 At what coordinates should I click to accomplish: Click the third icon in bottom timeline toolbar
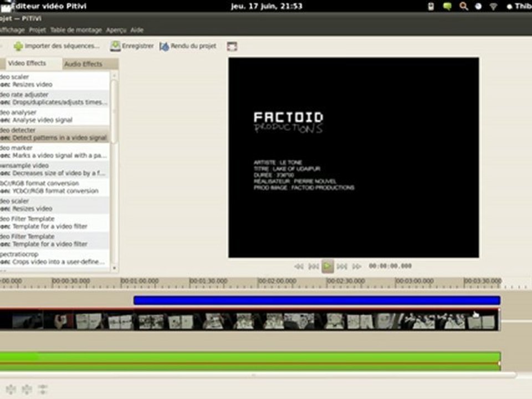43,389
